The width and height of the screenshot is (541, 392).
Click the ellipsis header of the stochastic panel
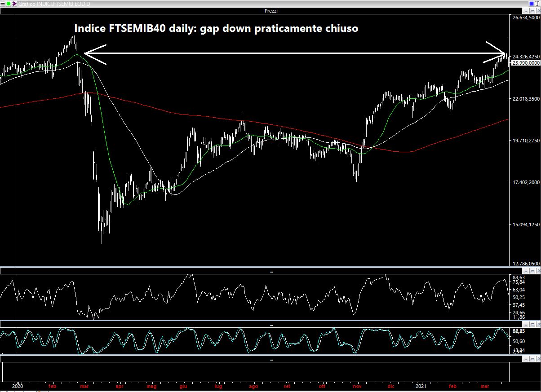[271, 324]
